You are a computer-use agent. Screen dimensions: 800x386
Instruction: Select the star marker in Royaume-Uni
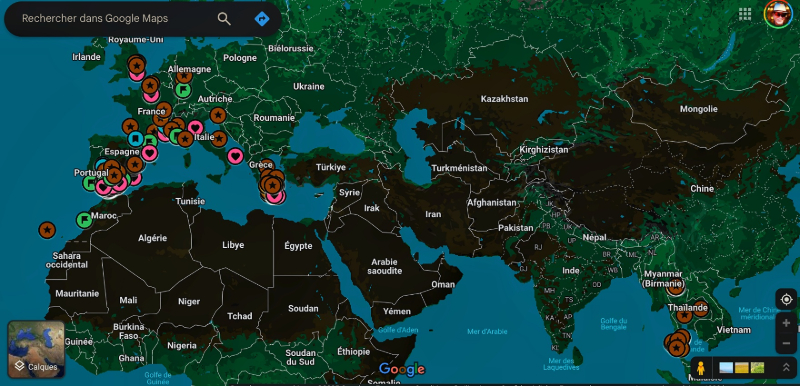[136, 65]
